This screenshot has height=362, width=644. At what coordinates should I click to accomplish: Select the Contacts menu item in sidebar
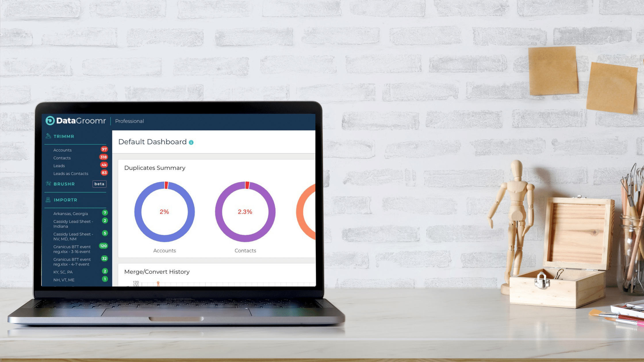pos(62,158)
